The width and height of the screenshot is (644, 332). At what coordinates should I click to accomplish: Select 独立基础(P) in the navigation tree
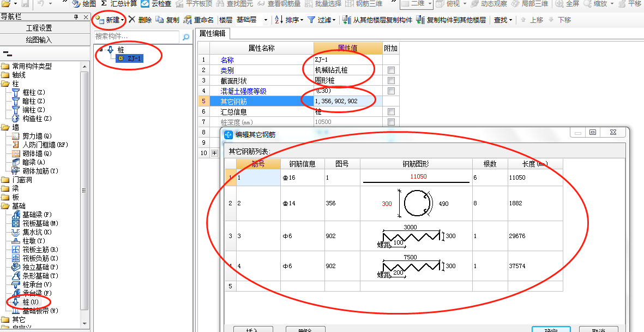[x=40, y=267]
